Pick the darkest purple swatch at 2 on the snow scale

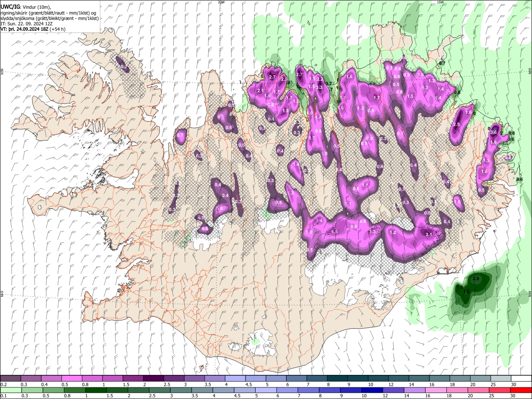pyautogui.click(x=153, y=379)
